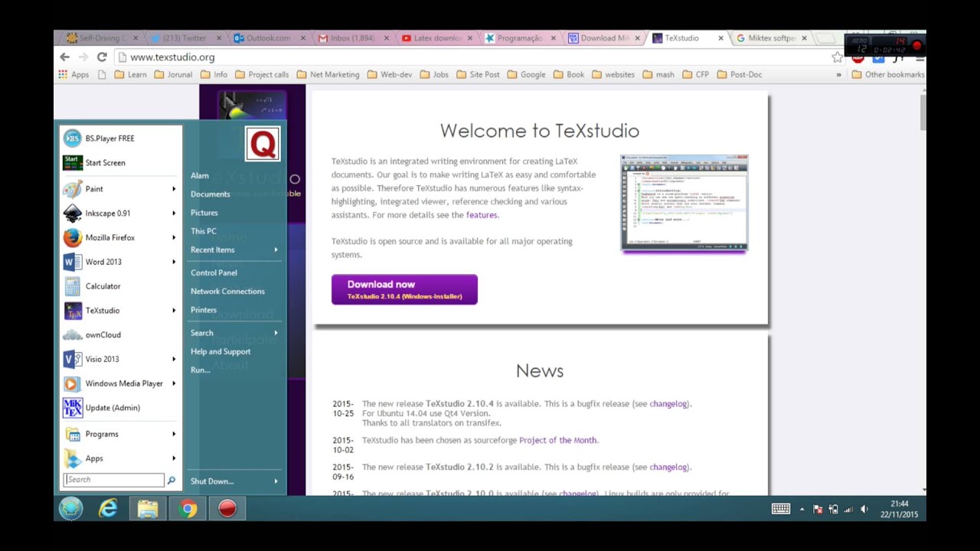Open Documents from the start menu
This screenshot has width=980, height=551.
pyautogui.click(x=211, y=194)
